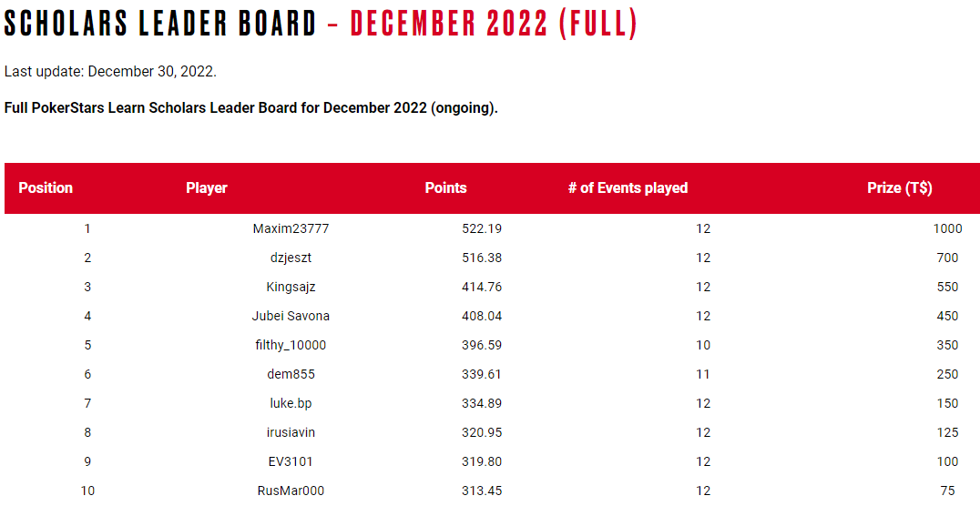This screenshot has width=980, height=506.
Task: Click the Points column header
Action: 445,188
